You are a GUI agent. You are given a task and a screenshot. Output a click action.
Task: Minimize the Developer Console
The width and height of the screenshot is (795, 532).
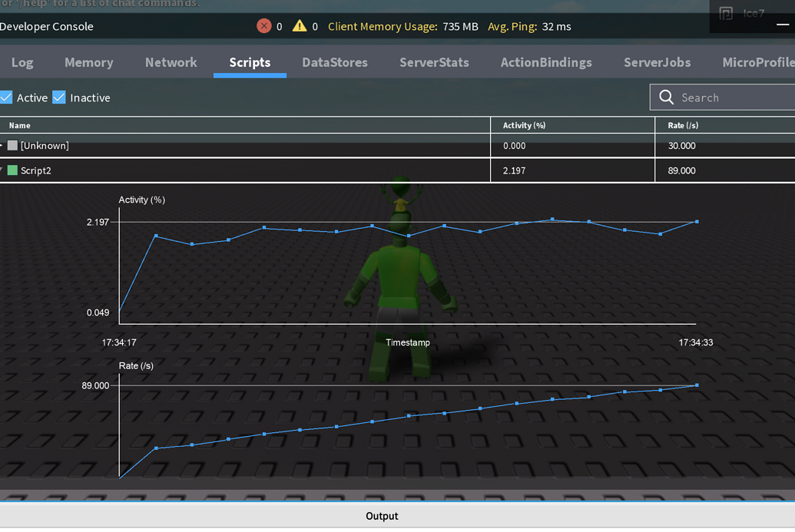point(783,25)
